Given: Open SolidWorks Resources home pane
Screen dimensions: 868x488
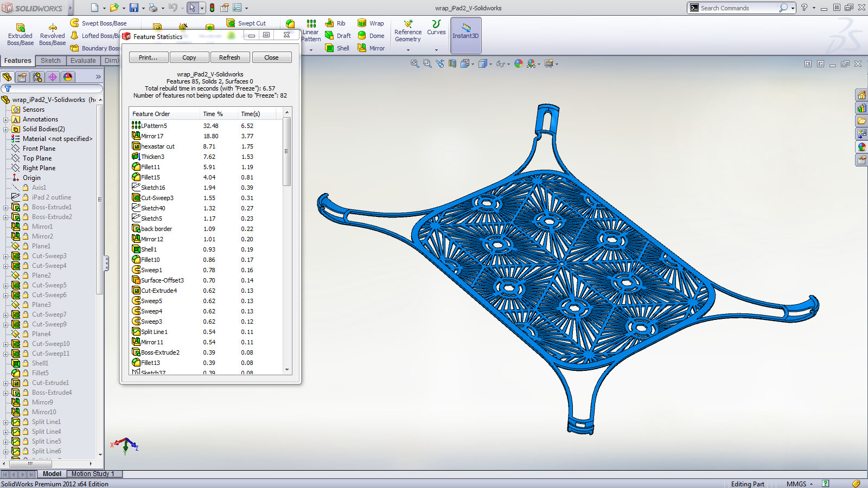Looking at the screenshot, I should pyautogui.click(x=861, y=95).
